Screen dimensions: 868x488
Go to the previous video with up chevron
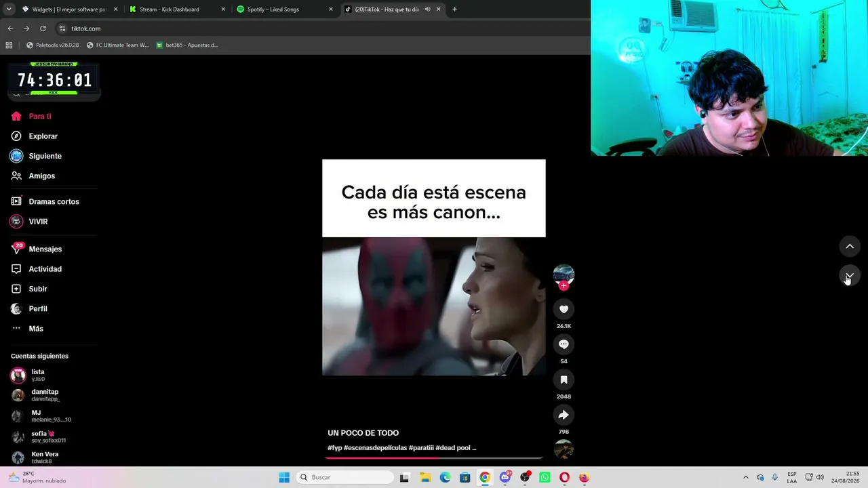point(850,246)
